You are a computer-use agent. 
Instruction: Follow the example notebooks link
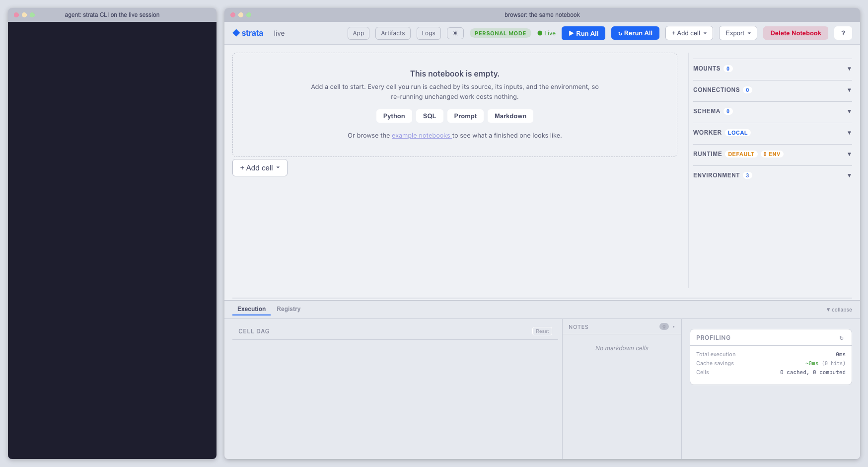(421, 136)
